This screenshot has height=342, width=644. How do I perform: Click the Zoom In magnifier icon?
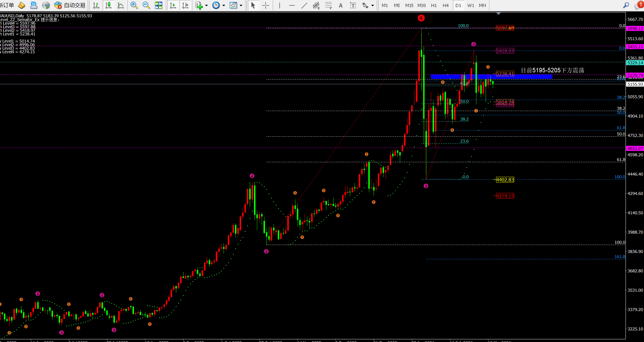[134, 5]
